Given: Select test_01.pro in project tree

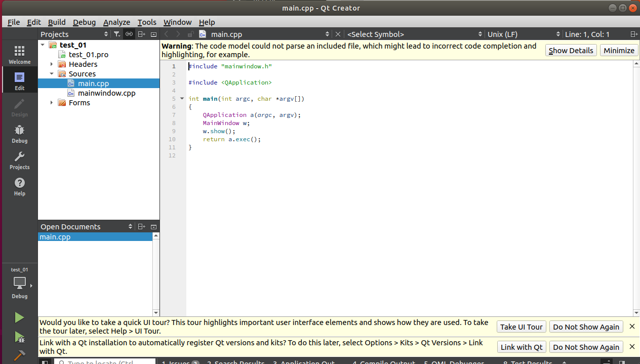Looking at the screenshot, I should [x=89, y=55].
